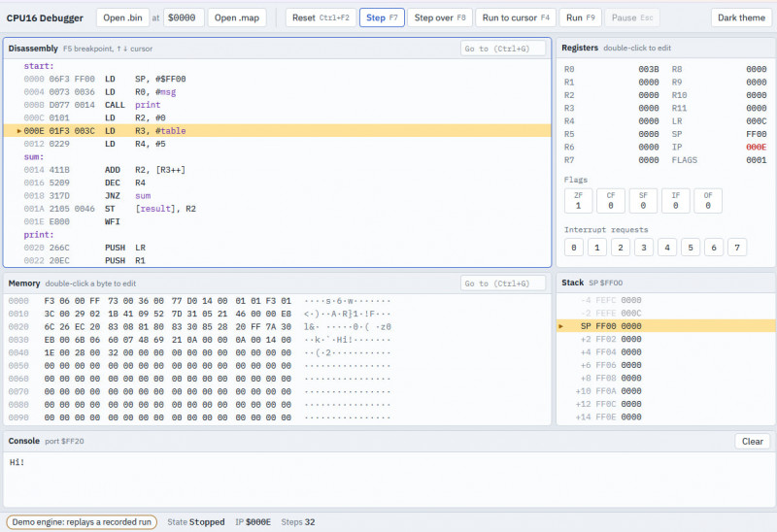
Task: Trigger interrupt request 6
Action: pos(714,248)
